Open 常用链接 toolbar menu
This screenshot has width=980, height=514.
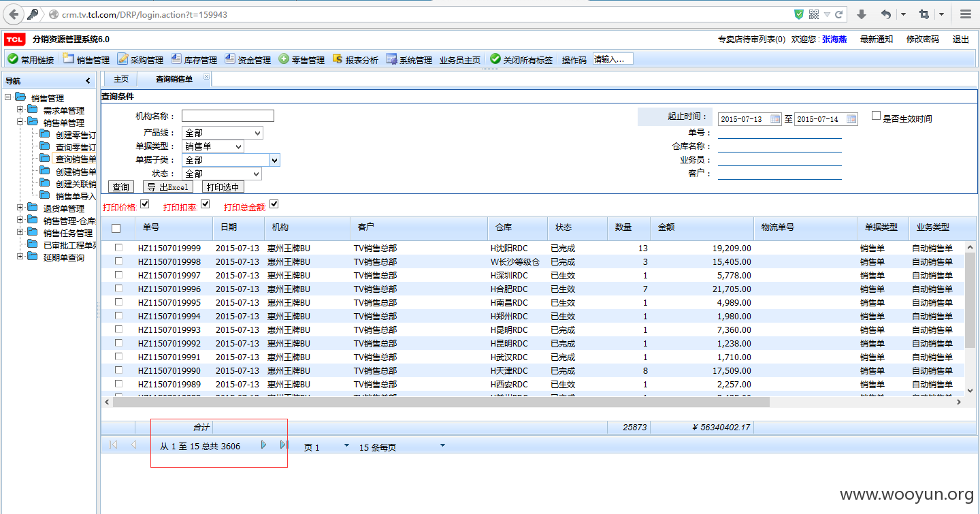pyautogui.click(x=31, y=60)
